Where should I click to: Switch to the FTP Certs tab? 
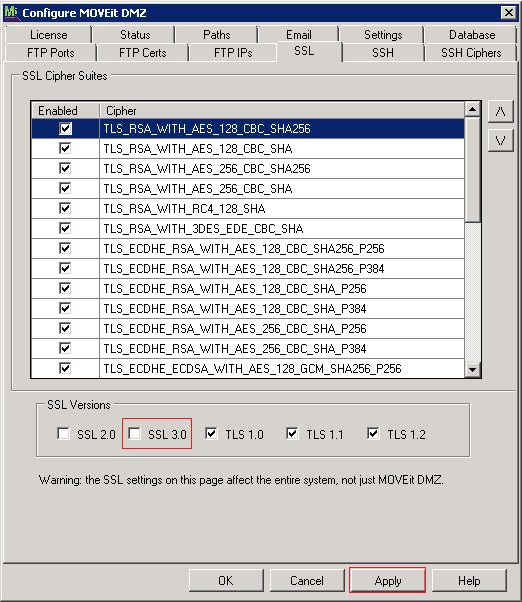coord(143,53)
